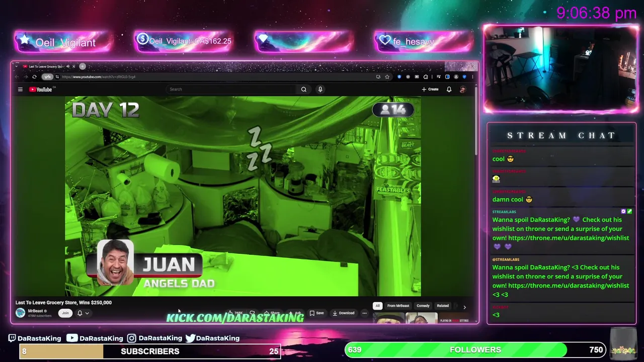644x362 pixels.
Task: Start voice search with the microphone icon
Action: pos(320,89)
